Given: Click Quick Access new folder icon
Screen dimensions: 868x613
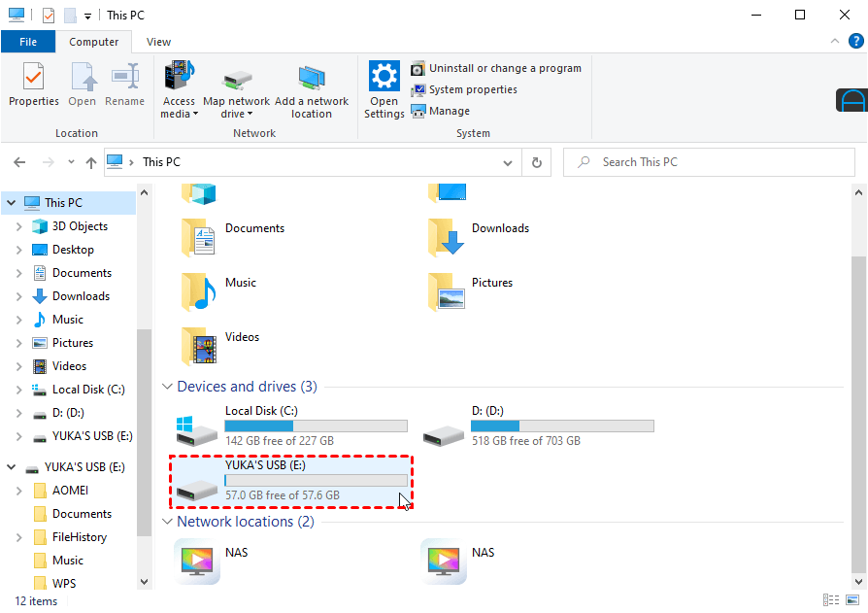Looking at the screenshot, I should click(x=70, y=15).
